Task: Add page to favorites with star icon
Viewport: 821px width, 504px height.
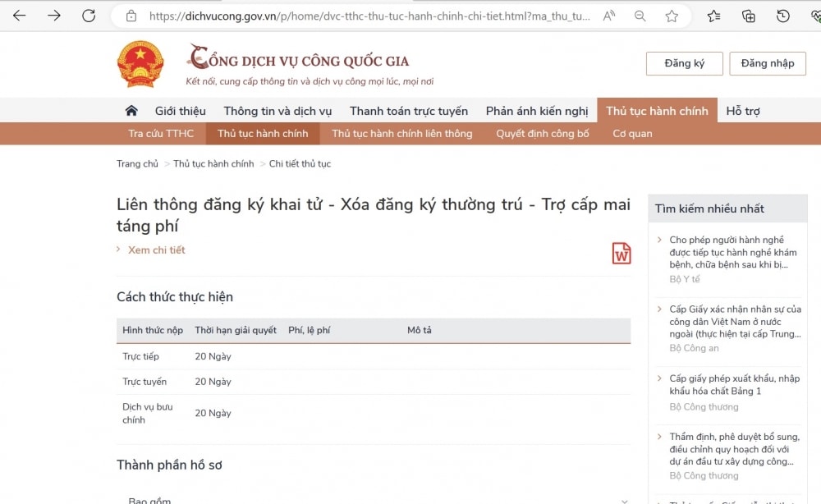Action: 672,16
